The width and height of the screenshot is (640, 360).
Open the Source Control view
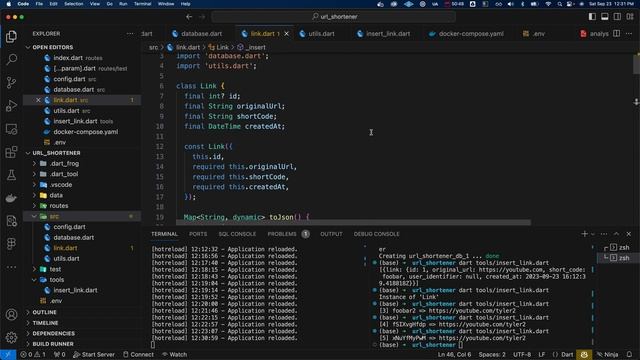tap(11, 83)
